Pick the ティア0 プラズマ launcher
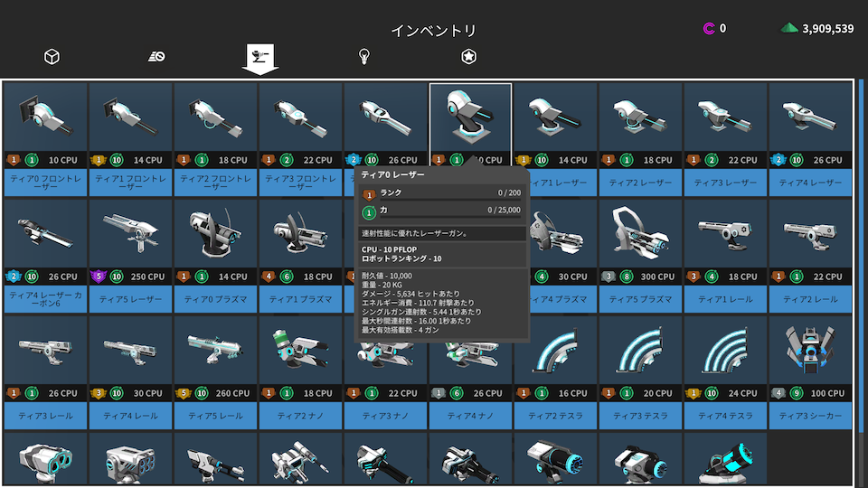868x488 pixels. click(x=216, y=235)
